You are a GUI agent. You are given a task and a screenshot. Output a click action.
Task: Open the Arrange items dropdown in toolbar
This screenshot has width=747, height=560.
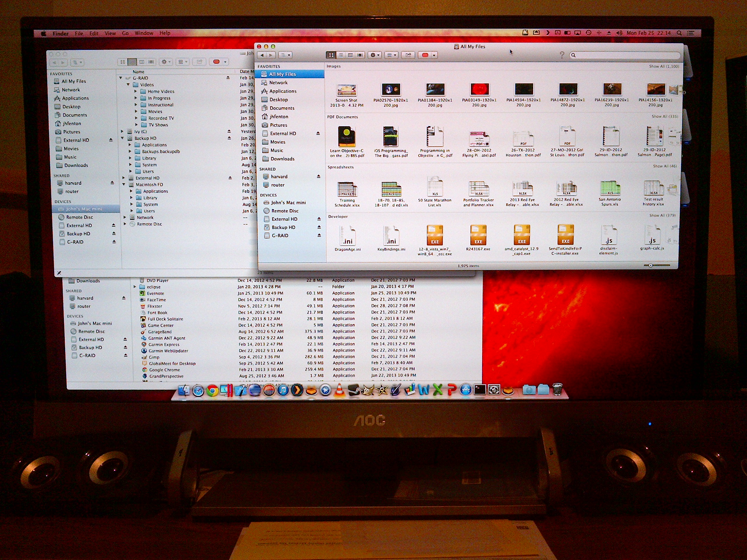(392, 55)
